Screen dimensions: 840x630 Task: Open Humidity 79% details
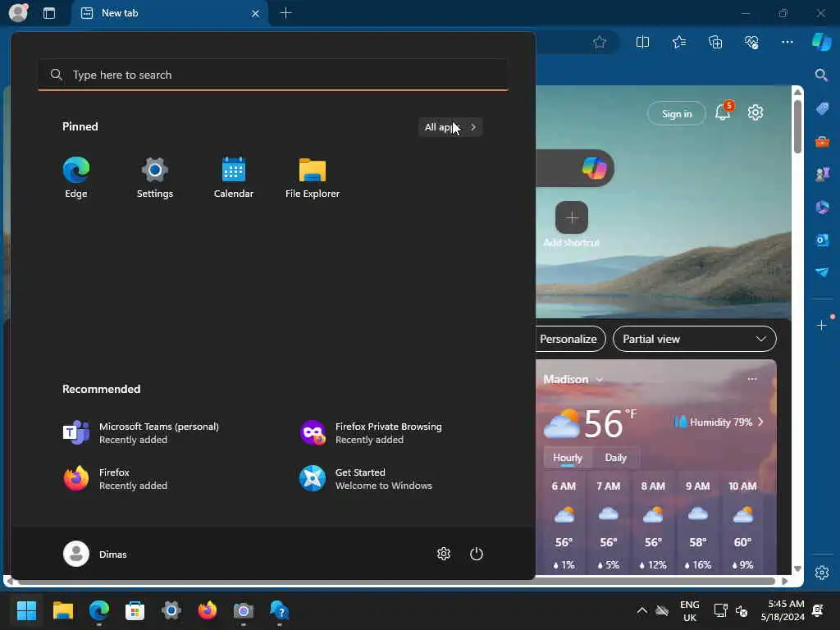(x=719, y=422)
